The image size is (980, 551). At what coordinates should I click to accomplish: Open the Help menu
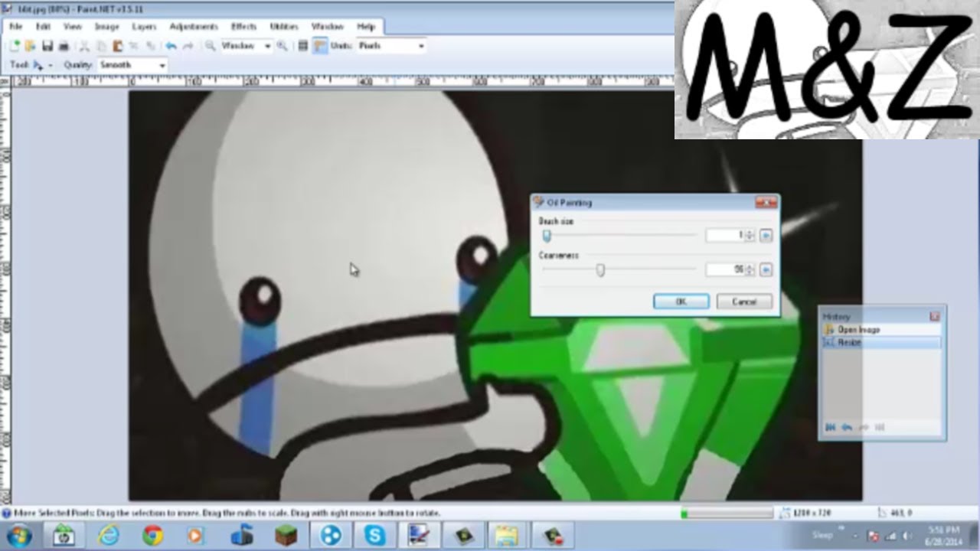pos(366,27)
